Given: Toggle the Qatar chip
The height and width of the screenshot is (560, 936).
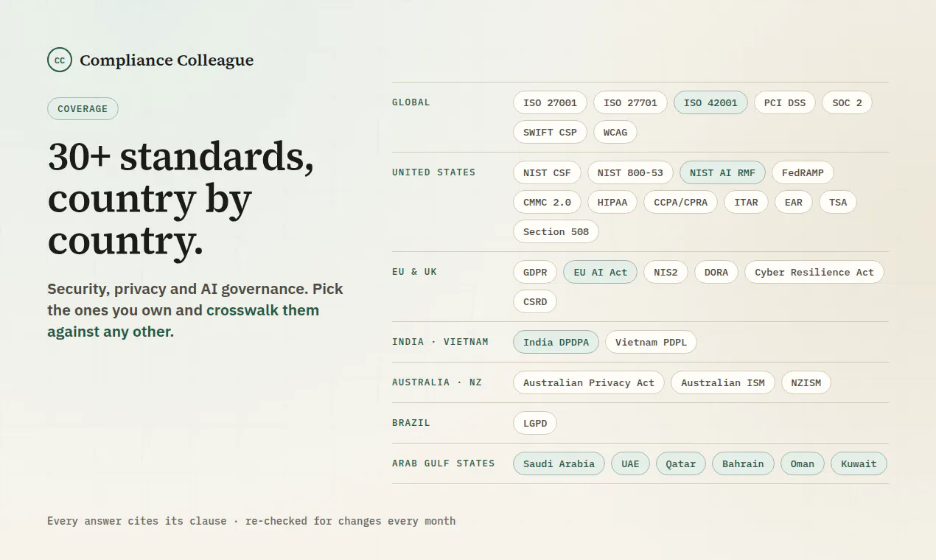Looking at the screenshot, I should (681, 463).
